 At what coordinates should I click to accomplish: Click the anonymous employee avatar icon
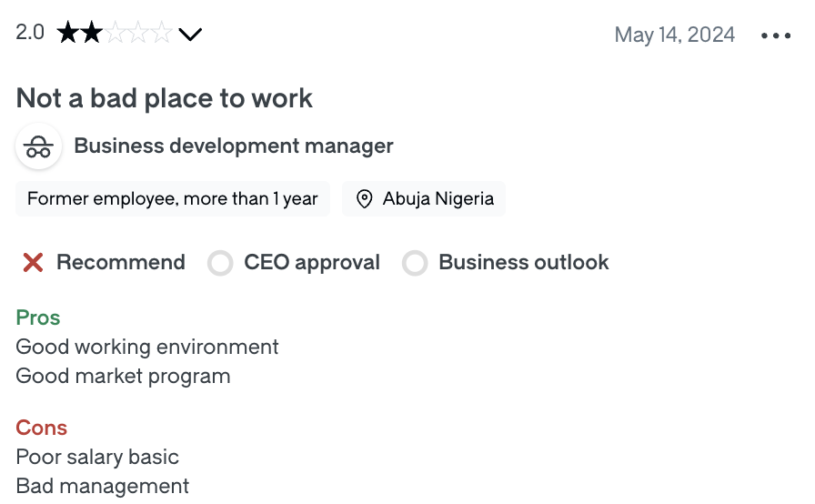pyautogui.click(x=38, y=146)
